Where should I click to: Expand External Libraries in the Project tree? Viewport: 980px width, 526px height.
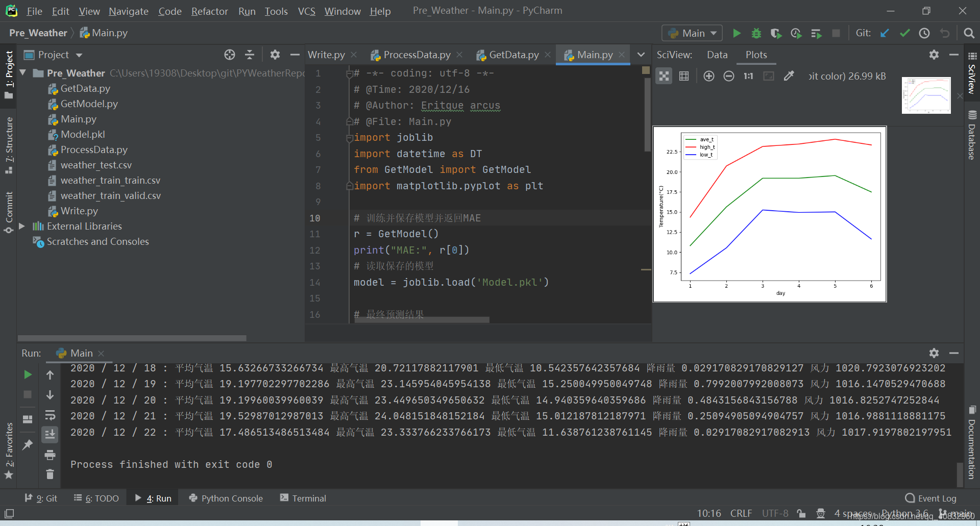(x=21, y=226)
